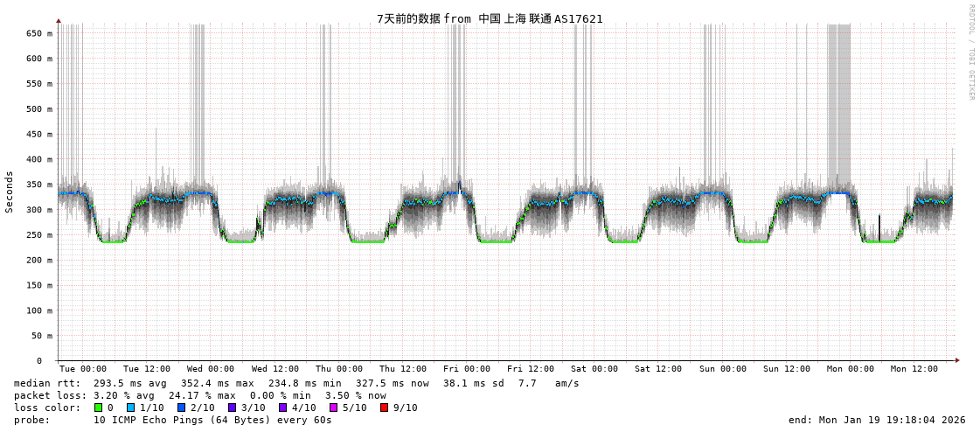Click the '300 m' y-axis label
The height and width of the screenshot is (432, 980).
(39, 209)
